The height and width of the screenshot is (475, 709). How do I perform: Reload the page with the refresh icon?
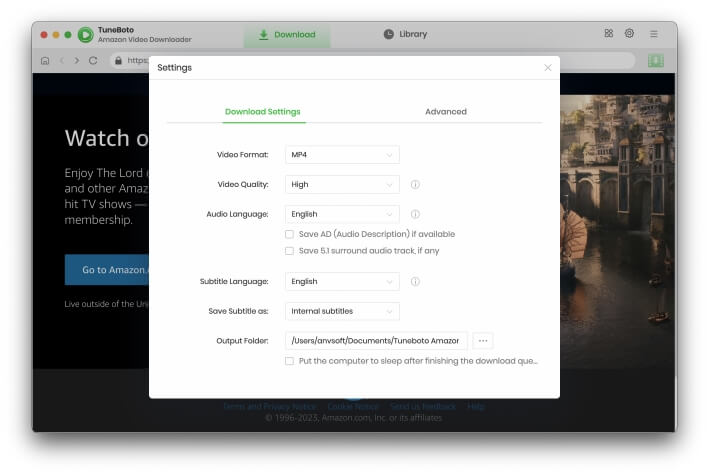[x=93, y=61]
